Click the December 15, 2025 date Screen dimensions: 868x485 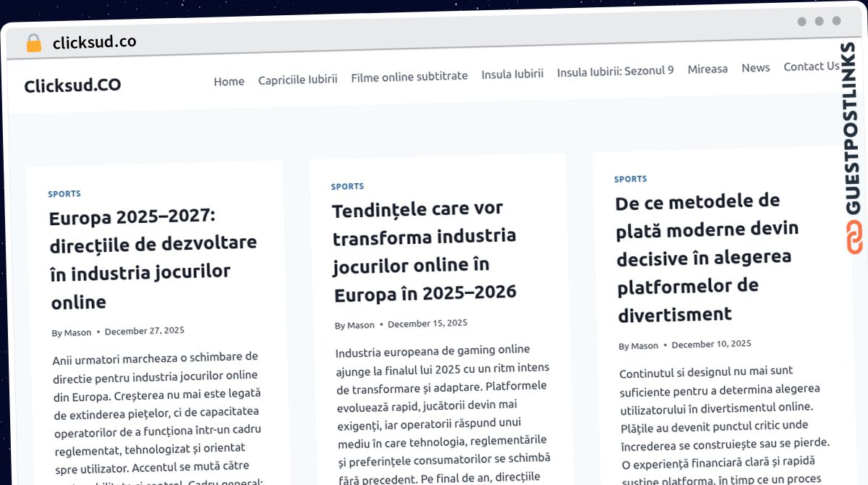click(427, 324)
